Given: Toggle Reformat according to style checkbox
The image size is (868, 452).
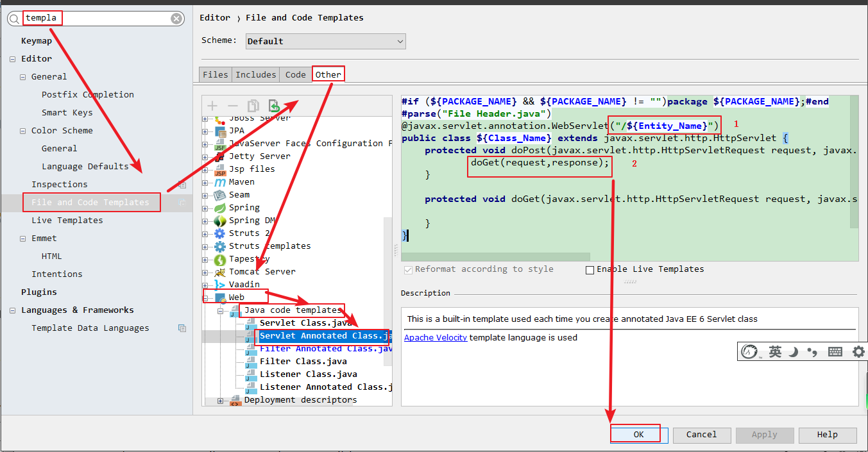Looking at the screenshot, I should 408,270.
